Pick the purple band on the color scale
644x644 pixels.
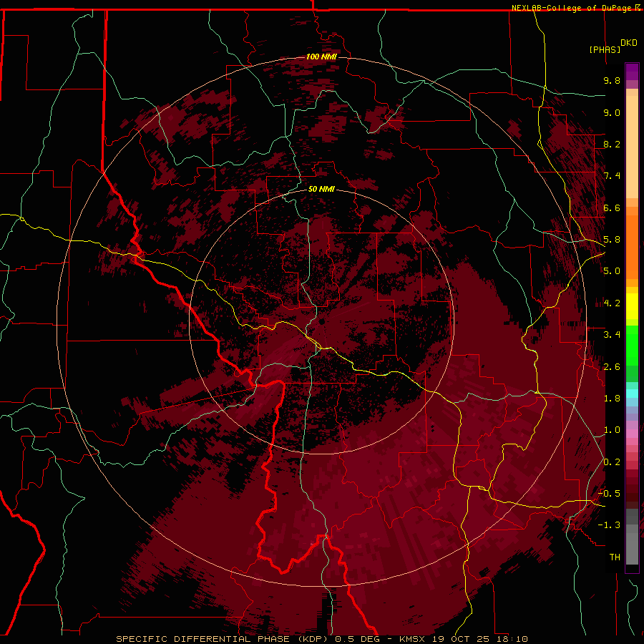pos(632,72)
